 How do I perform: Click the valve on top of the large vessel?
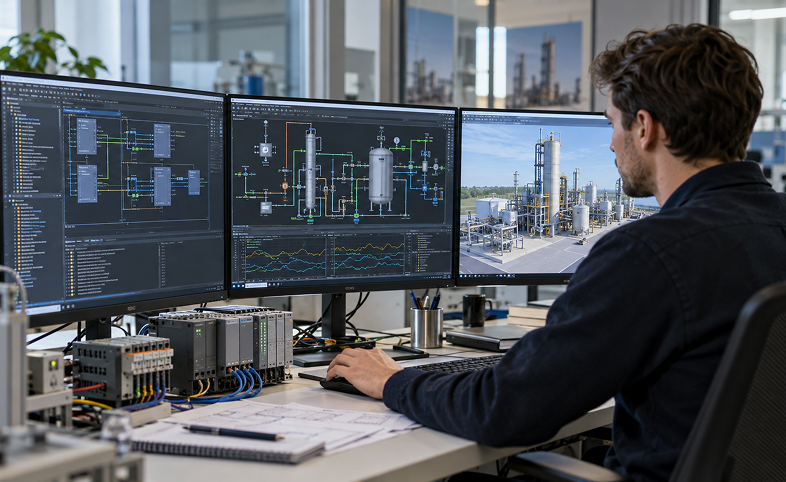click(381, 138)
